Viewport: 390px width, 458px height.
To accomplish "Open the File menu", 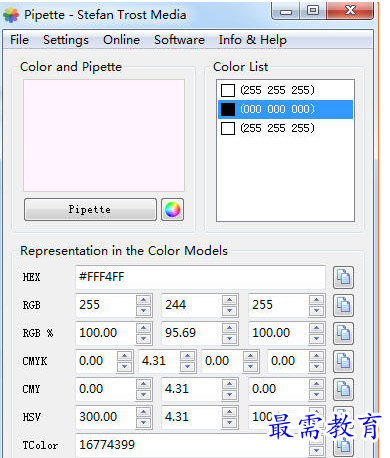I will [x=19, y=40].
